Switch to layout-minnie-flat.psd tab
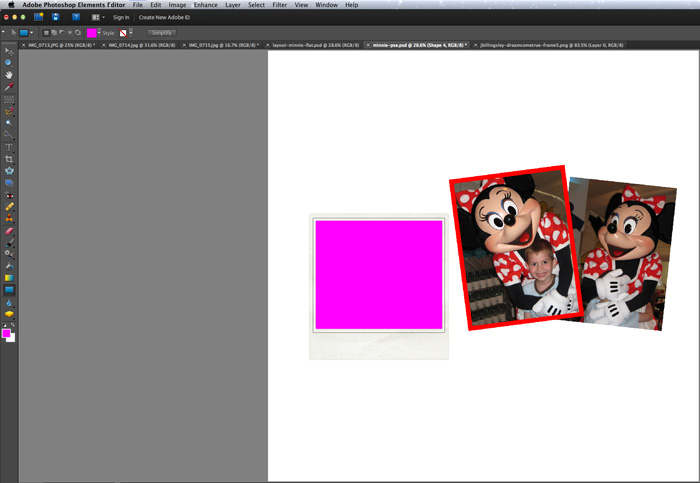 click(313, 45)
